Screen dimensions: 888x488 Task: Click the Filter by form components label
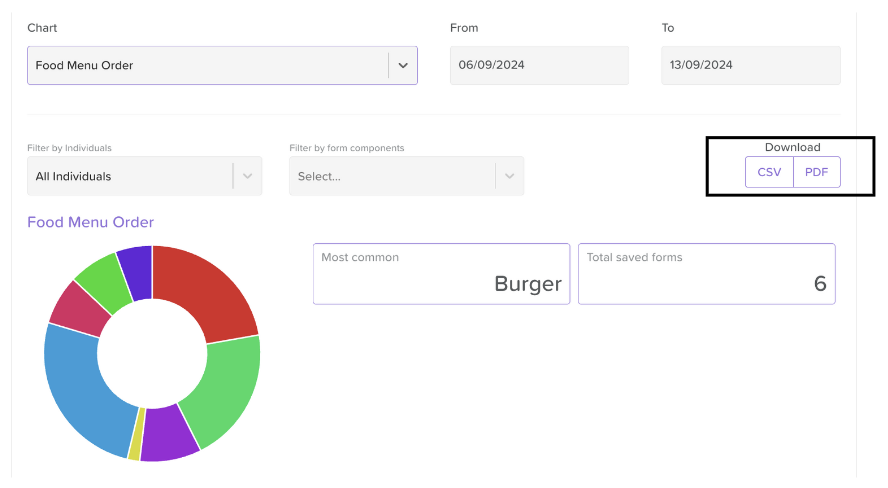pos(347,148)
